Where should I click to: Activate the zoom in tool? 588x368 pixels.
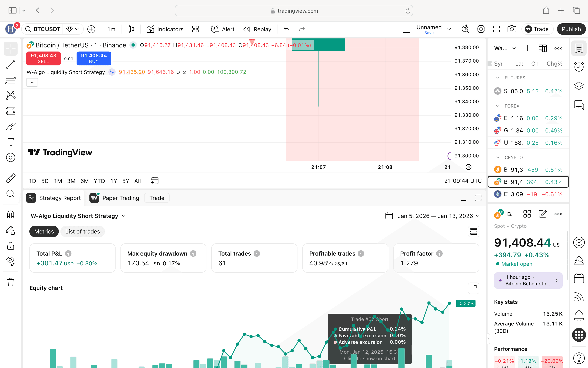[10, 194]
